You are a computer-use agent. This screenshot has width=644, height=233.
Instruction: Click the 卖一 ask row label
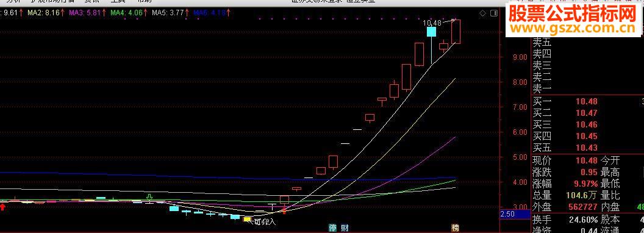coord(542,88)
